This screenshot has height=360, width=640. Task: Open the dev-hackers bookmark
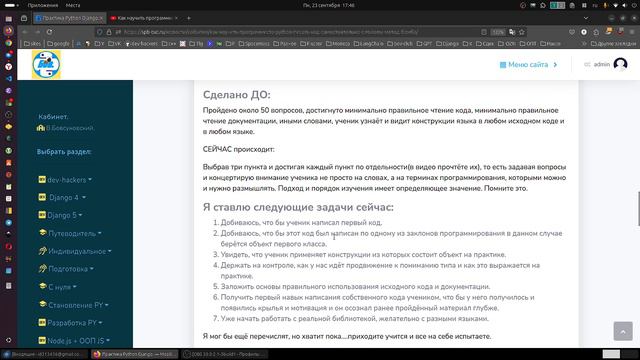tap(142, 43)
